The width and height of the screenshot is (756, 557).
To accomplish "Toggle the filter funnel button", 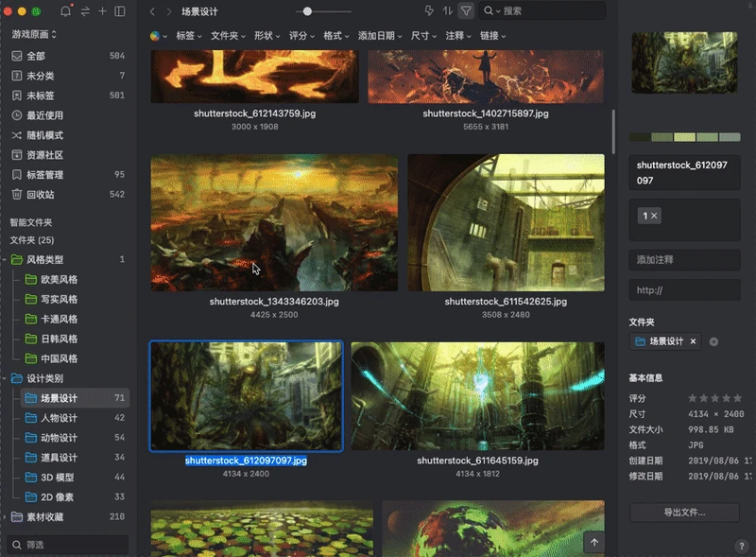I will click(x=466, y=10).
